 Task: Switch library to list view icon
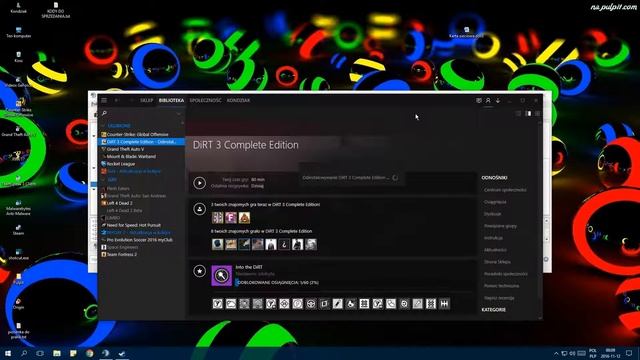tap(518, 113)
